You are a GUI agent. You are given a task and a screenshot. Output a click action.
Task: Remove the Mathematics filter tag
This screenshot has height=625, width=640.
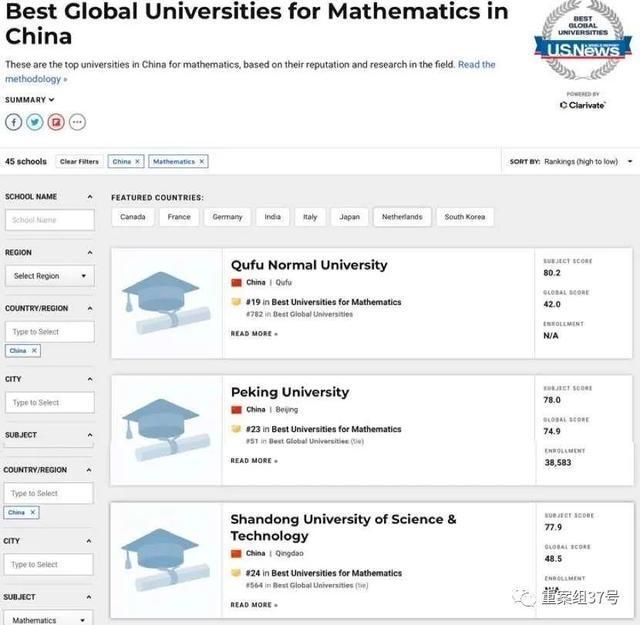click(201, 161)
